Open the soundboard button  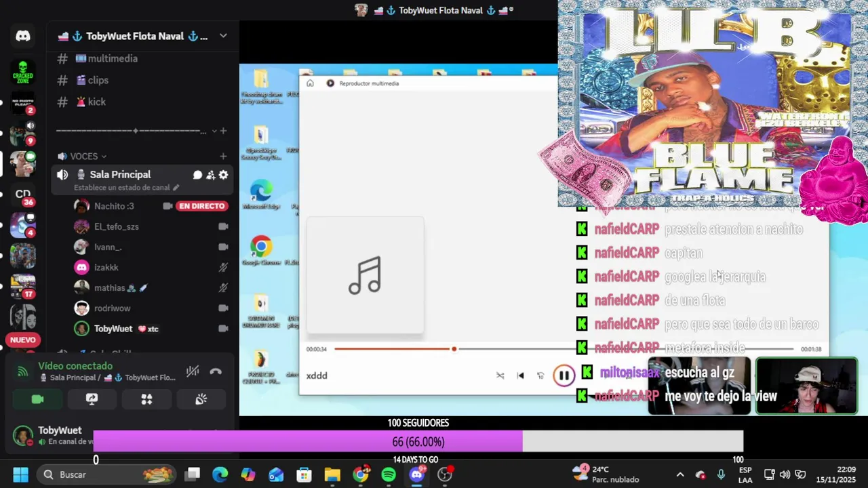(201, 399)
